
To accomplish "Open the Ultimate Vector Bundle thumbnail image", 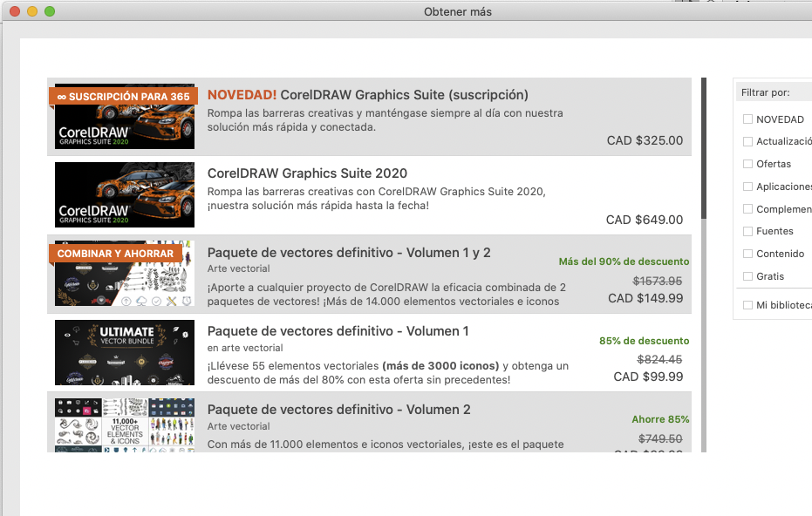I will tap(124, 352).
